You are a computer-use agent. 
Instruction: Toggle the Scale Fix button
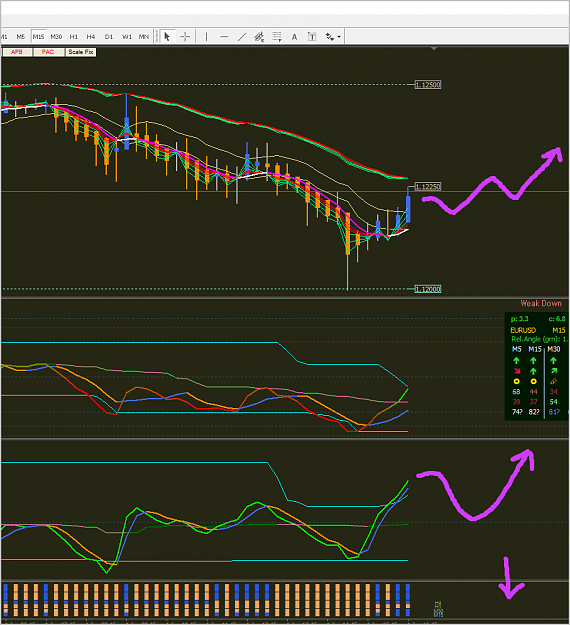click(x=81, y=52)
